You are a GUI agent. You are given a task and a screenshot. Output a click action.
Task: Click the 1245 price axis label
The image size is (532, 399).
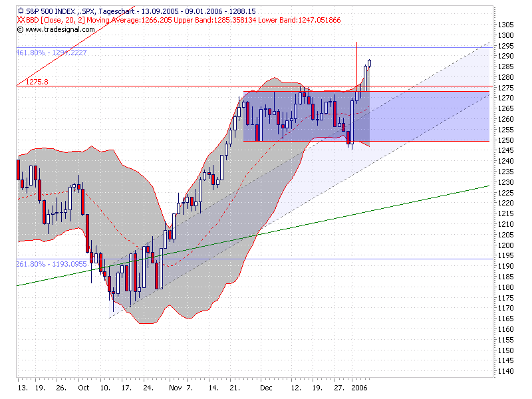[505, 150]
